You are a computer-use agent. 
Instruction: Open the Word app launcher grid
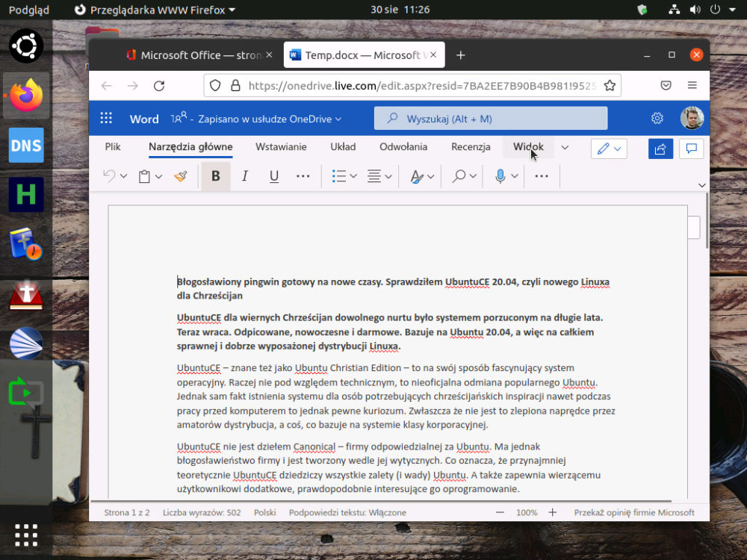coord(106,118)
